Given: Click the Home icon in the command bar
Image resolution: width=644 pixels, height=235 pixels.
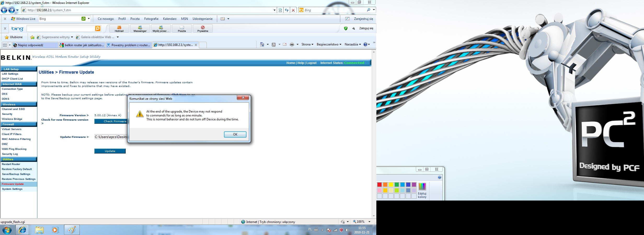Looking at the screenshot, I should (x=262, y=44).
